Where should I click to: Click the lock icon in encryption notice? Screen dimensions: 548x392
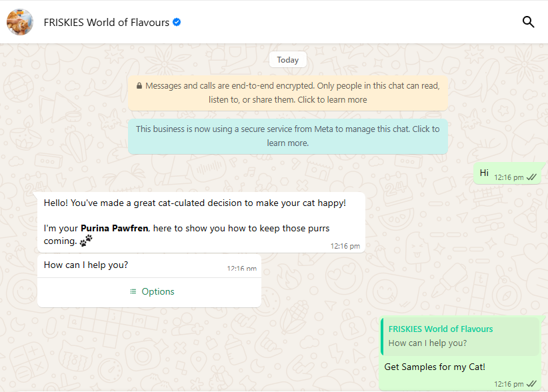tap(139, 86)
